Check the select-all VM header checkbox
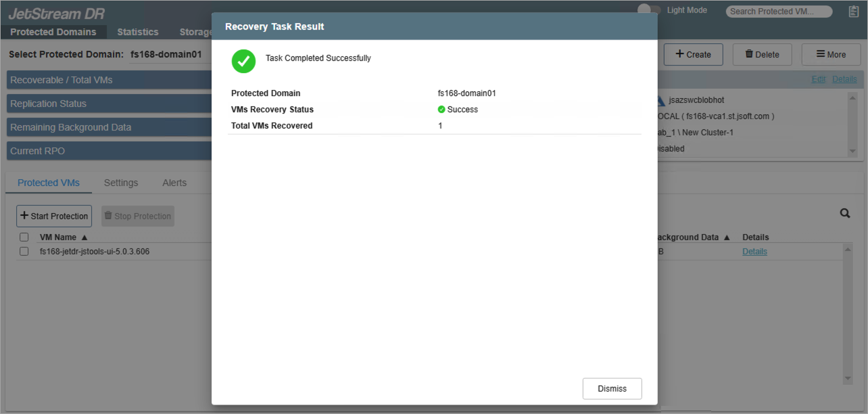 click(24, 237)
